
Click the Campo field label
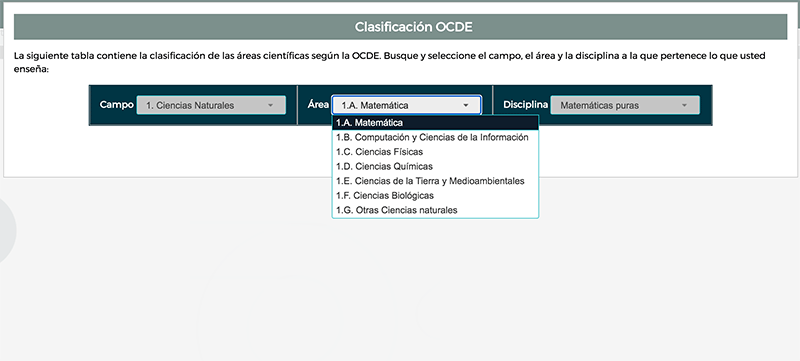pos(116,105)
